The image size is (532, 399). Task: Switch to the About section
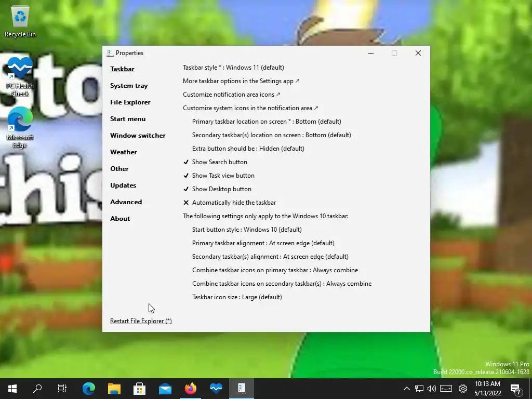(x=120, y=219)
